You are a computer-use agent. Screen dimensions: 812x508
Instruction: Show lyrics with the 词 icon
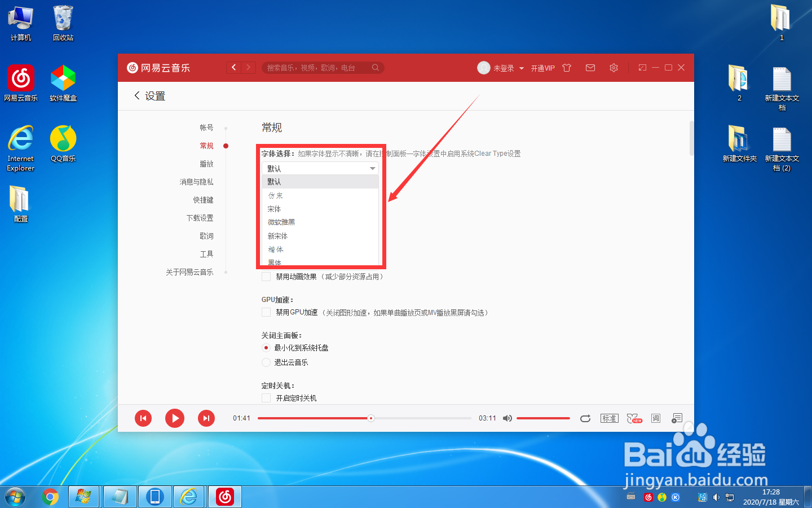(x=656, y=418)
